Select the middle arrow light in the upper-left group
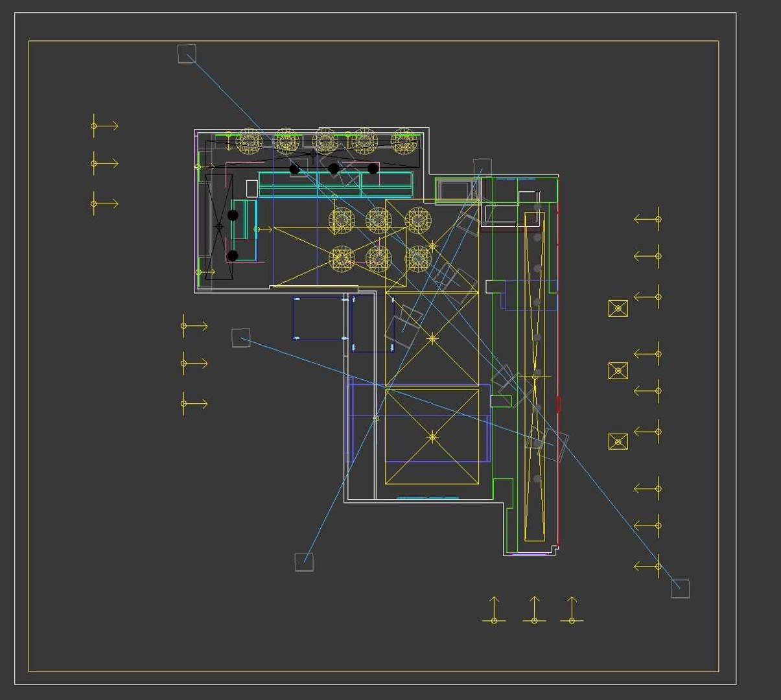The image size is (781, 700). pos(104,163)
